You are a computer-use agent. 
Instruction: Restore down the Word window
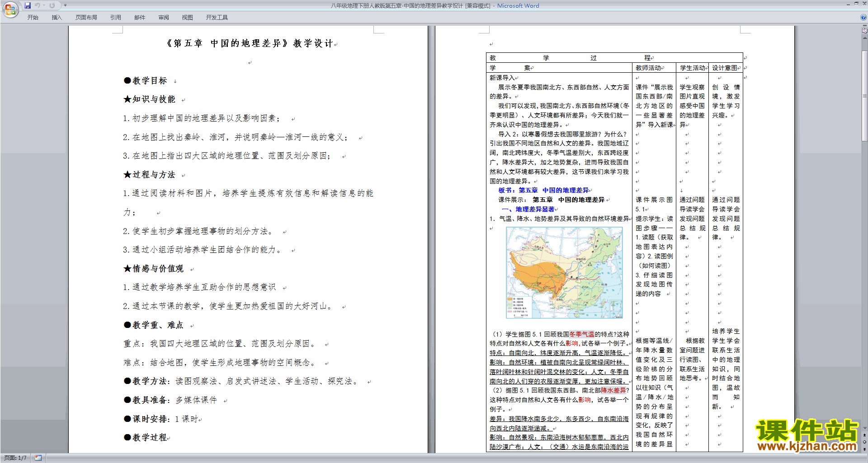tap(856, 4)
